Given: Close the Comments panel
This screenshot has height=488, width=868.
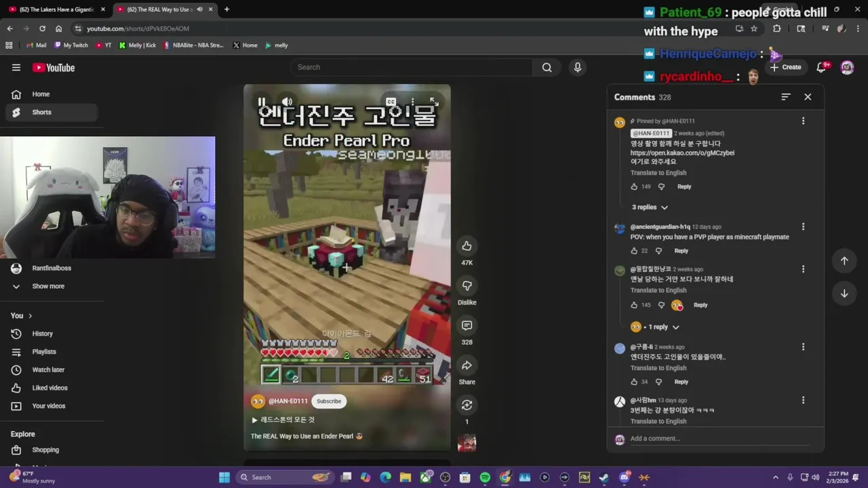Looking at the screenshot, I should point(808,97).
